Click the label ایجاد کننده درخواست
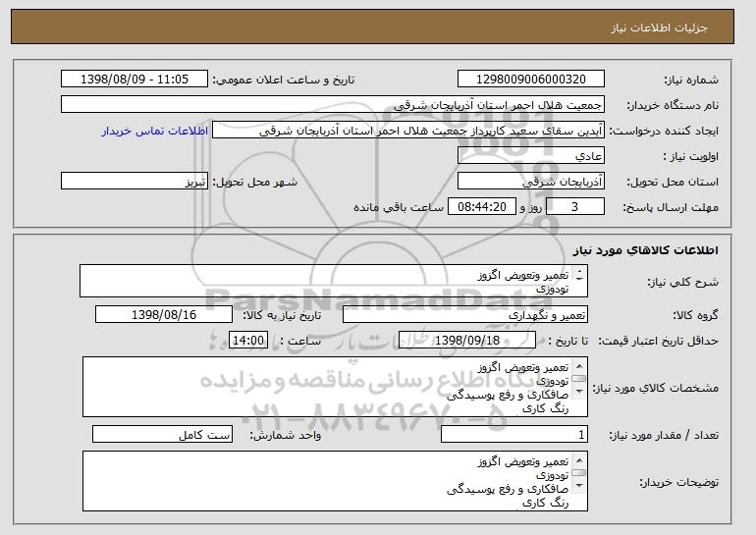The height and width of the screenshot is (535, 756). 664,132
